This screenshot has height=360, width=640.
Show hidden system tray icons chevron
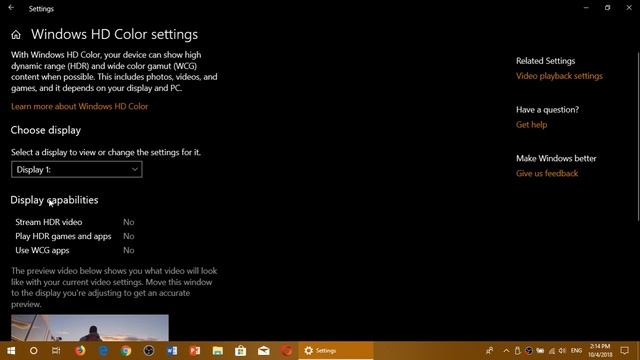506,351
